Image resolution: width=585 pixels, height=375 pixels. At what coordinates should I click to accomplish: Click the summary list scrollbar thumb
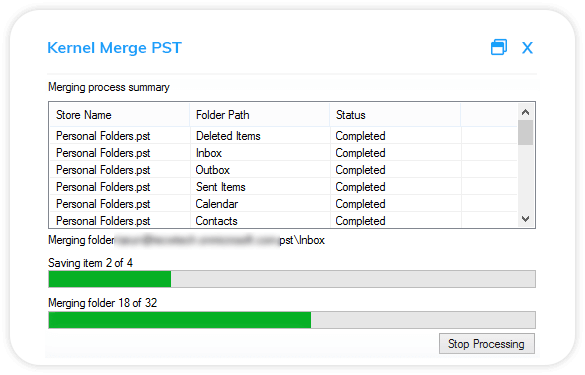click(x=525, y=132)
